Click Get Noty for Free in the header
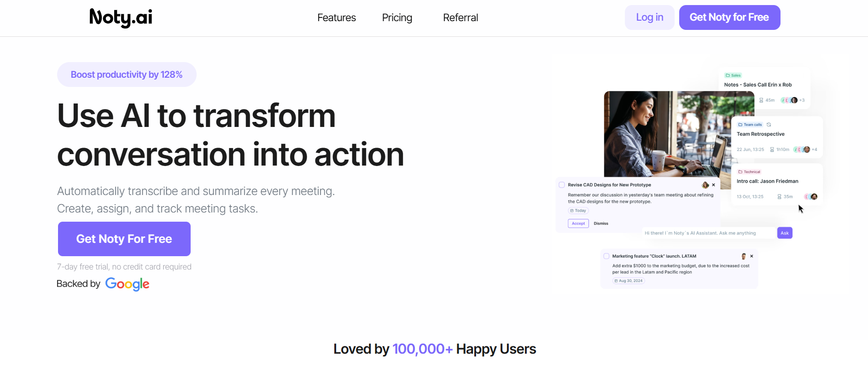This screenshot has width=868, height=373. (730, 17)
